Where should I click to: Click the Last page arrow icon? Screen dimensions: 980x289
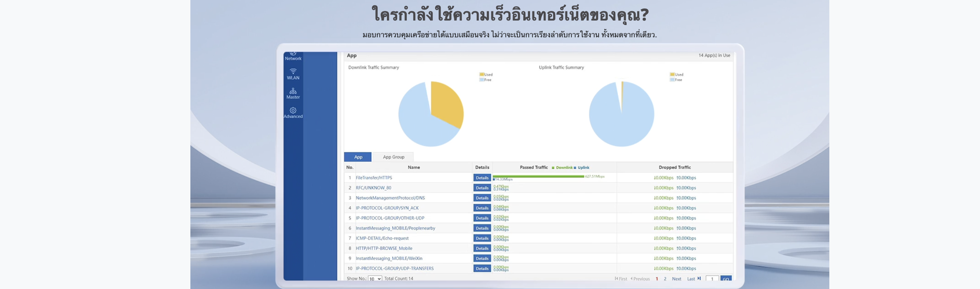click(699, 279)
